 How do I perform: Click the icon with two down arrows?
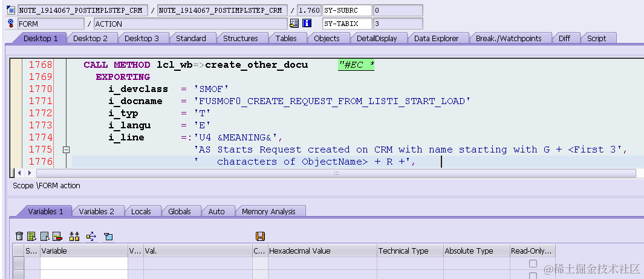pos(74,236)
